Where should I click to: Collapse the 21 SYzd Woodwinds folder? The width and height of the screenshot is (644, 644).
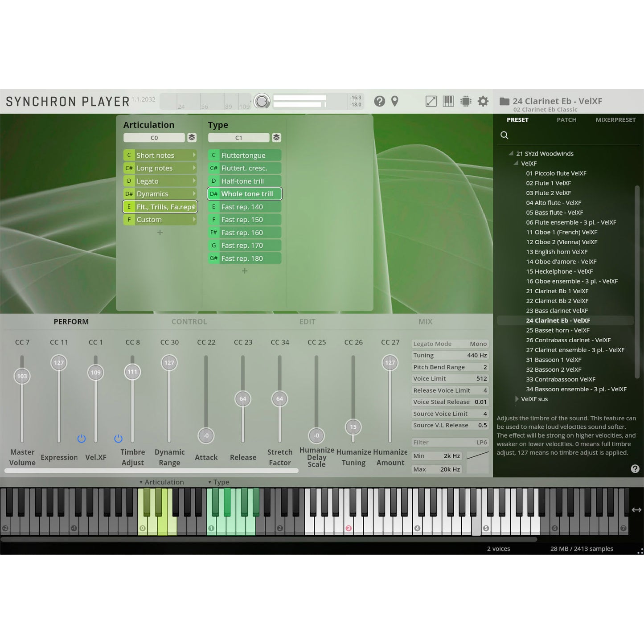[x=511, y=153]
